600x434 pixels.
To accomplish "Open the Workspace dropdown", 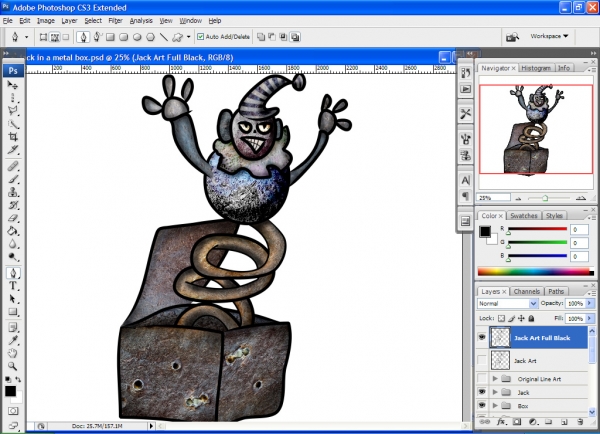I will point(549,36).
